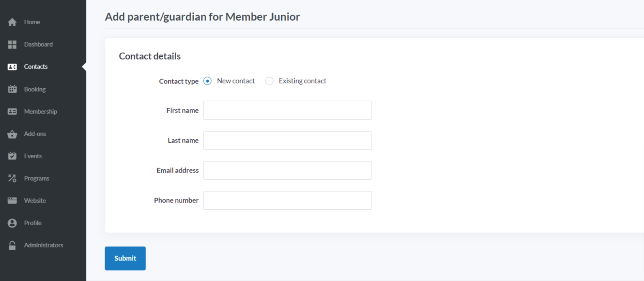Image resolution: width=644 pixels, height=281 pixels.
Task: Click the Home house icon in sidebar
Action: click(x=12, y=22)
